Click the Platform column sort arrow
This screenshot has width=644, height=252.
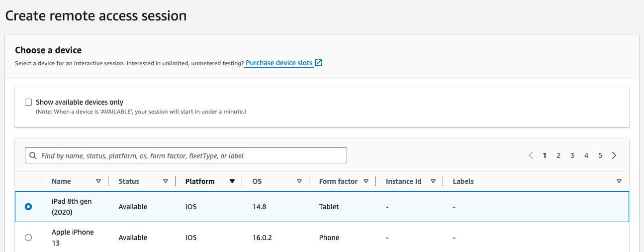pyautogui.click(x=232, y=182)
